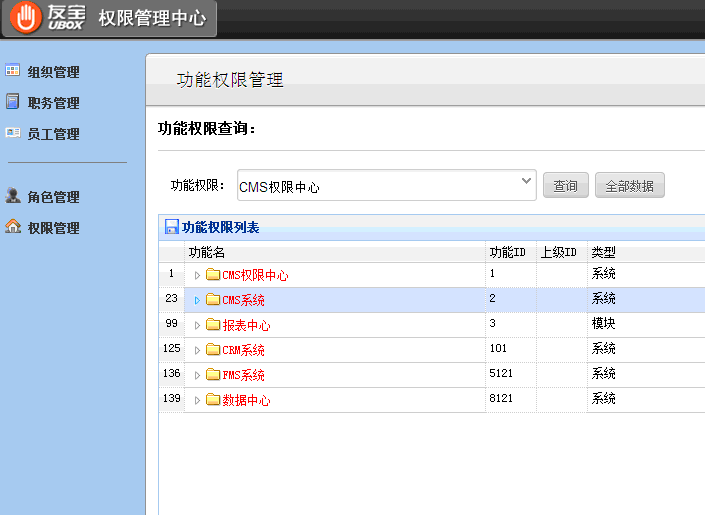
Task: Select the 报表中心 row name
Action: point(246,325)
